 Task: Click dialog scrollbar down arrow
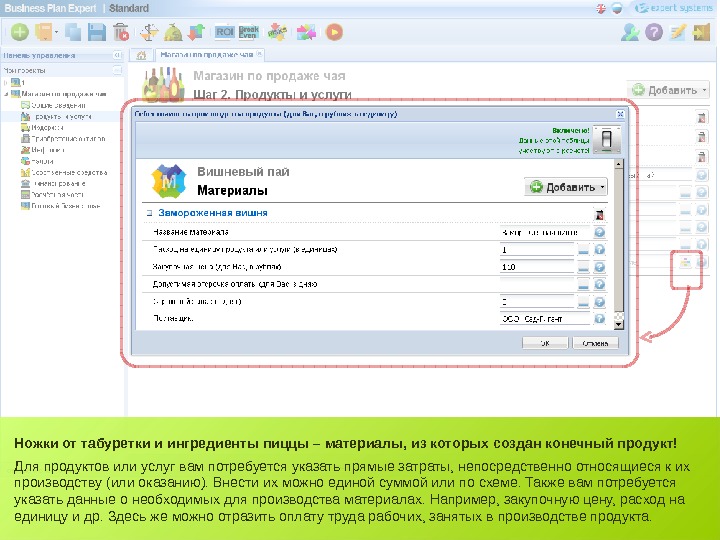619,325
